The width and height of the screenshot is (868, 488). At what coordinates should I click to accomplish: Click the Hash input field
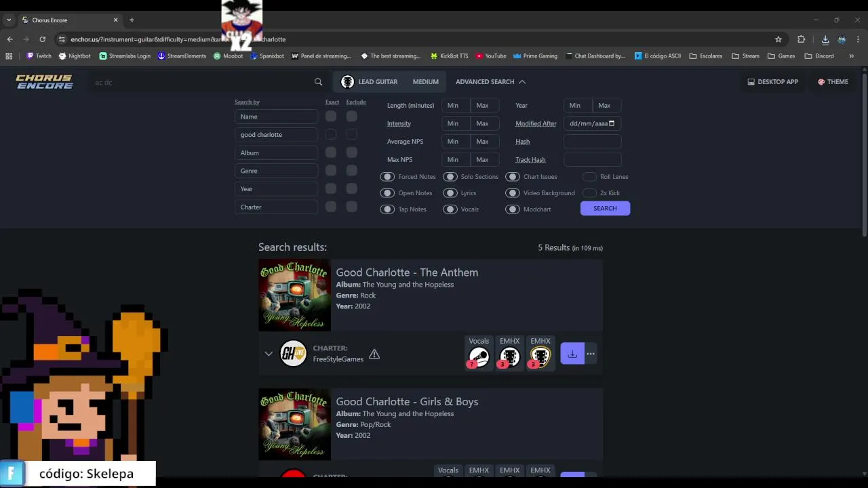pyautogui.click(x=592, y=142)
